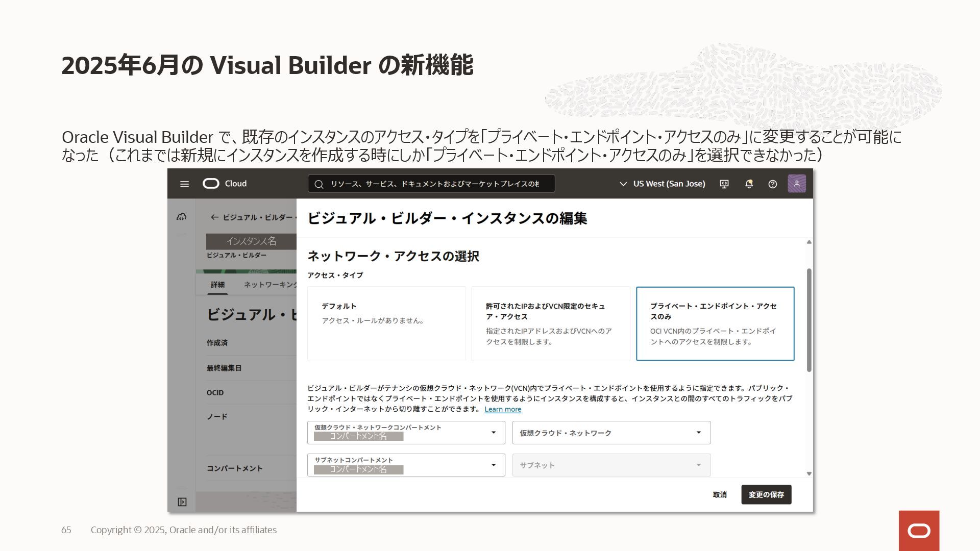Click the アクセス・タイプ label
980x551 pixels.
335,275
